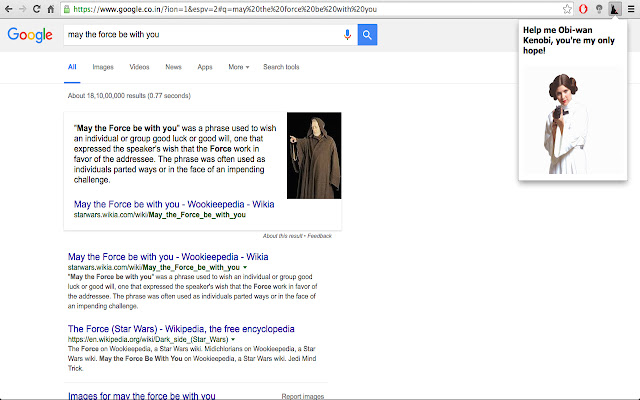640x400 pixels.
Task: Click the blue magnifier search button
Action: tap(367, 35)
